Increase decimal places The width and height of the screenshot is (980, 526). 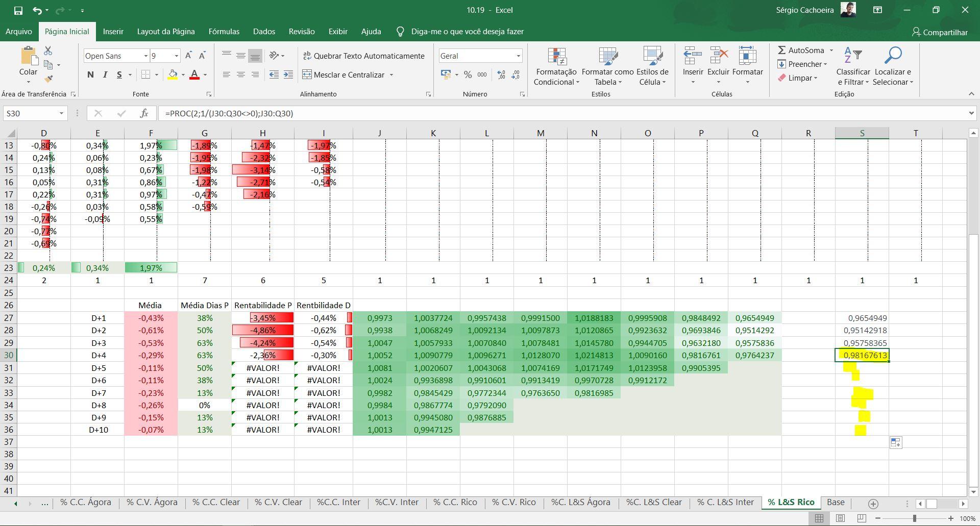click(x=501, y=74)
